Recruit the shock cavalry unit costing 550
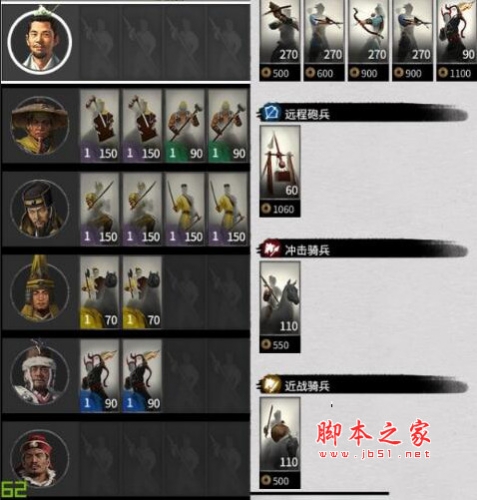Screen dimensions: 477x500 [x=280, y=307]
